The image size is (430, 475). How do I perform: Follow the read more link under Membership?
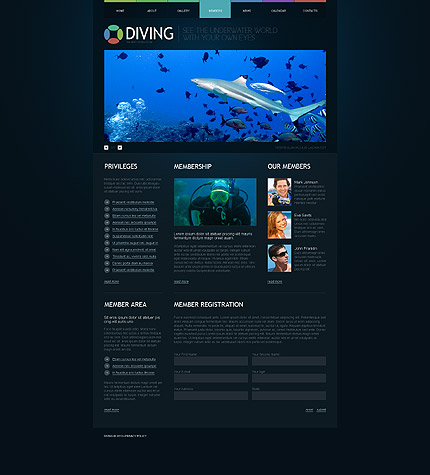[x=181, y=282]
